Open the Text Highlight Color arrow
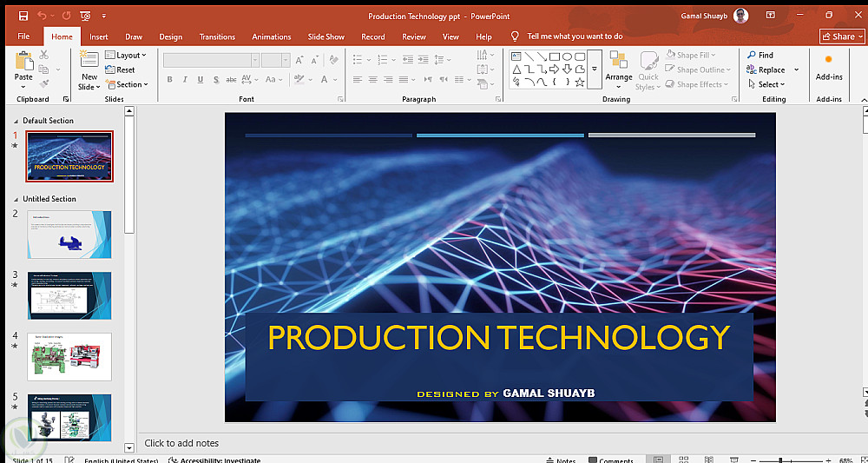The height and width of the screenshot is (463, 868). (x=312, y=80)
